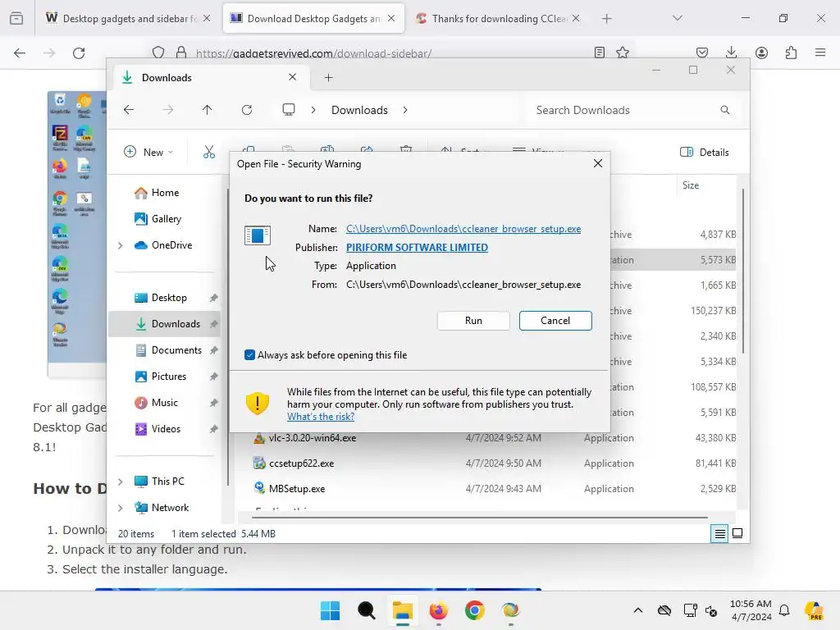This screenshot has width=840, height=630.
Task: Open Pictures folder in sidebar
Action: (x=169, y=376)
